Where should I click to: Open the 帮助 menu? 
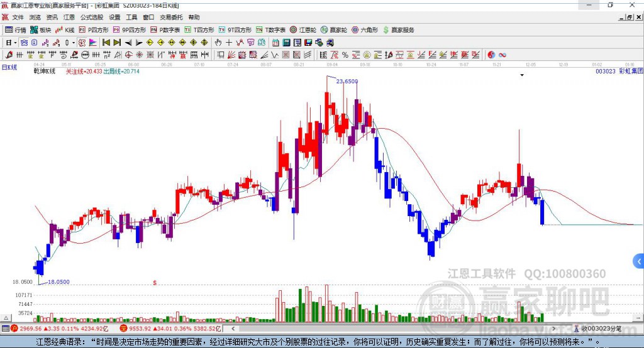[194, 17]
